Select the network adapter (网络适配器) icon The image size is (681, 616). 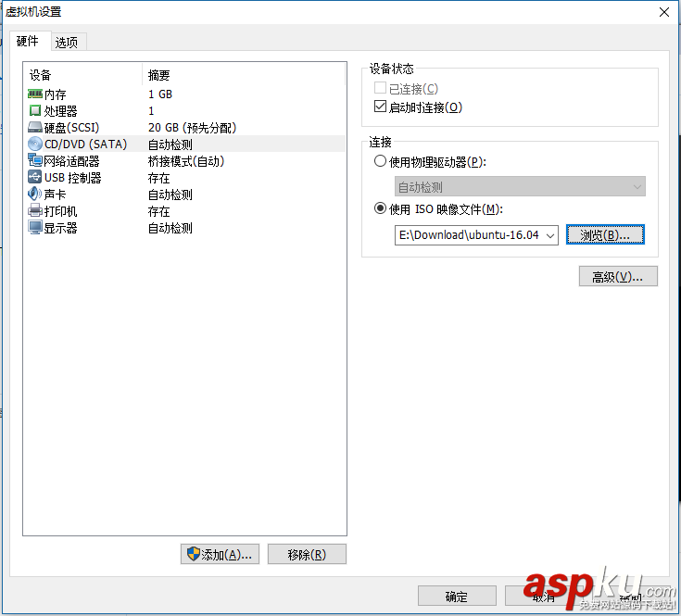pos(35,160)
